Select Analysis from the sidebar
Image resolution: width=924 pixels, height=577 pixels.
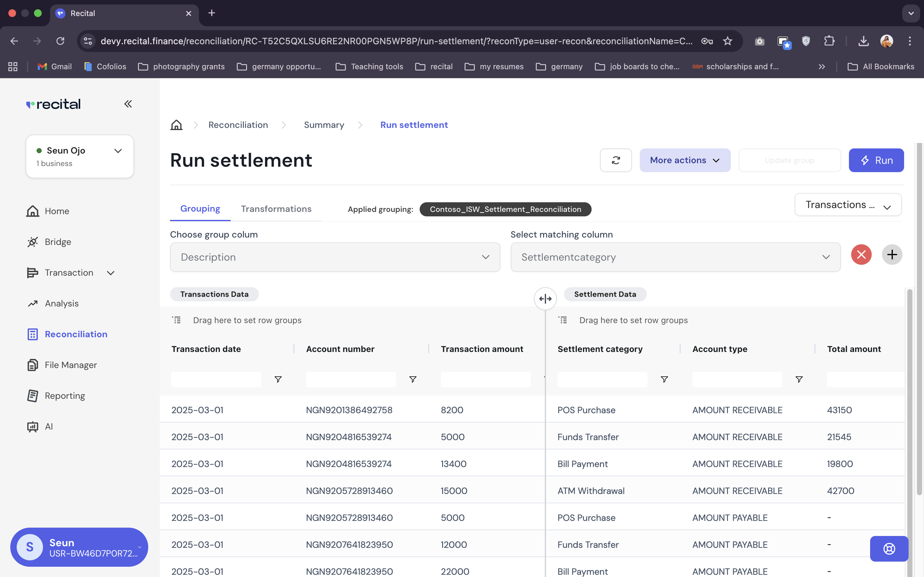[x=62, y=303]
